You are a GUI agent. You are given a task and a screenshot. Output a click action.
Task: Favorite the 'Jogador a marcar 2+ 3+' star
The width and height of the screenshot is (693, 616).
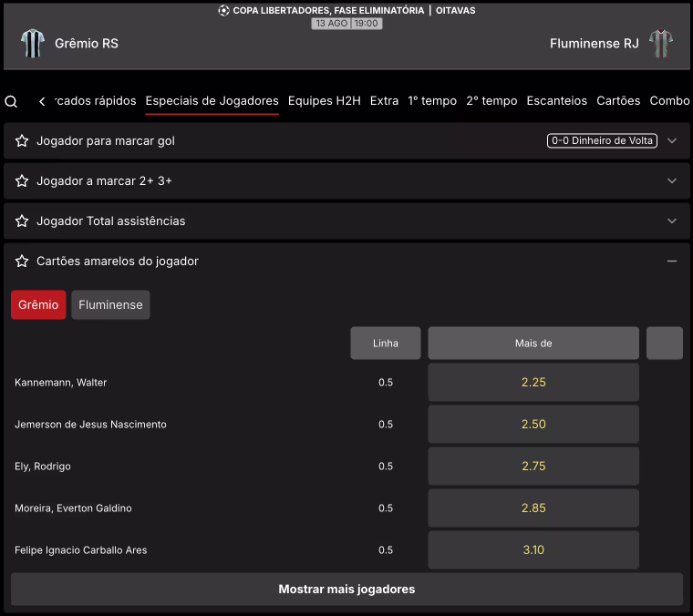[22, 181]
